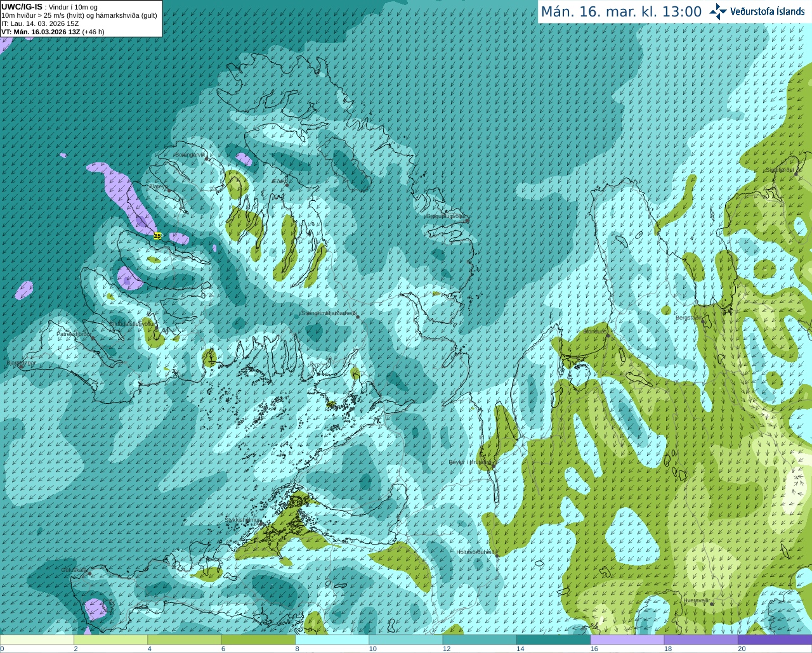Screen dimensions: 812x653
Task: Pick the 2–4 m/s light green legend swatch
Action: (110, 640)
